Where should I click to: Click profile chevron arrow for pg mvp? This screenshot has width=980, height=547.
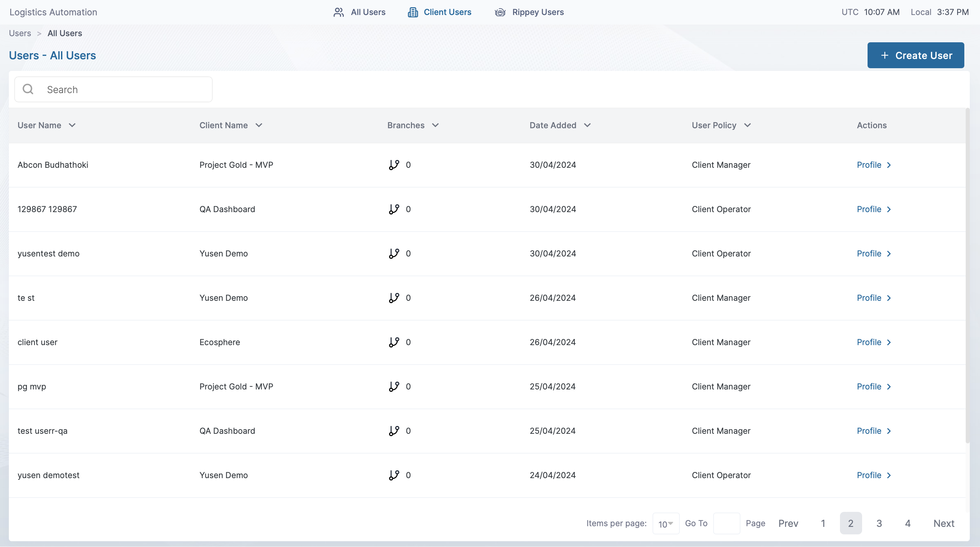click(889, 387)
